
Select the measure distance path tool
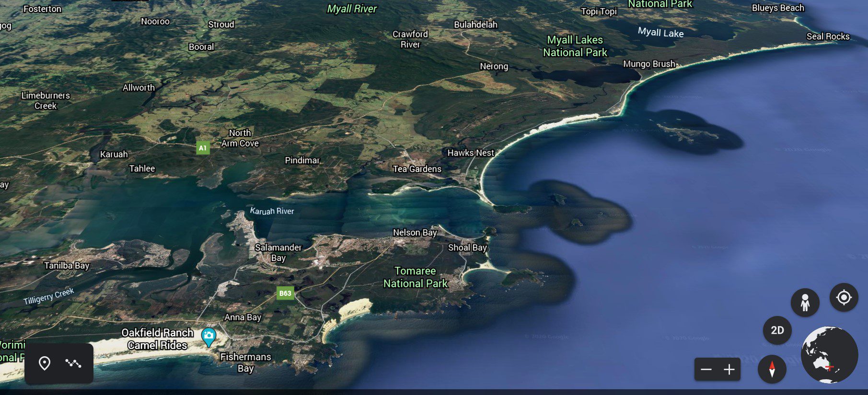click(73, 363)
